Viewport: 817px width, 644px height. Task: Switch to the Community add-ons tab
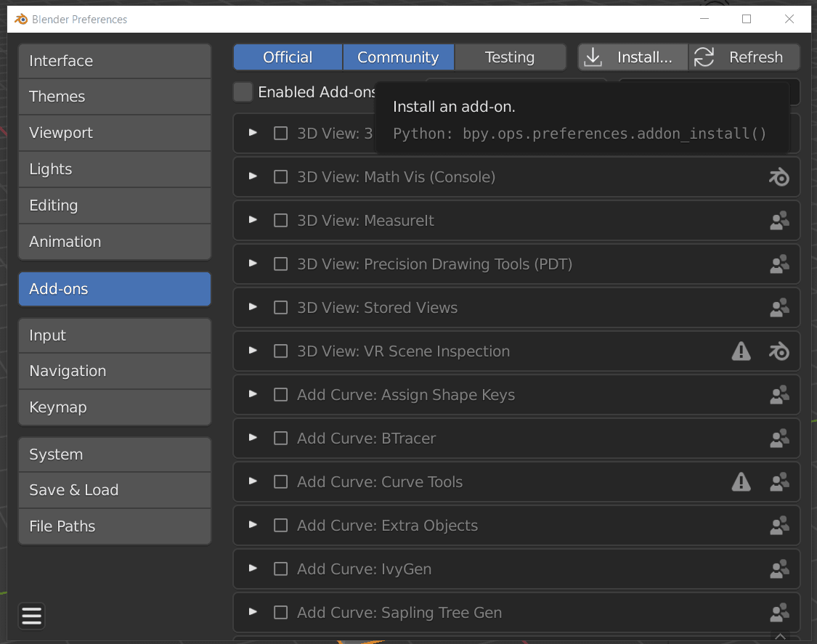click(398, 57)
